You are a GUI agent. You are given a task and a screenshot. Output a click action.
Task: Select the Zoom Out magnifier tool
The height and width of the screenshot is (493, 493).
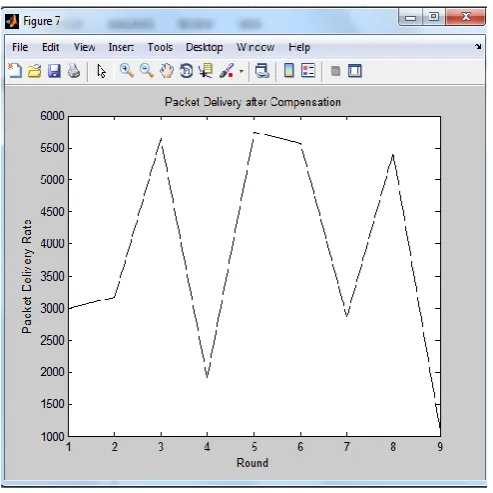(147, 71)
